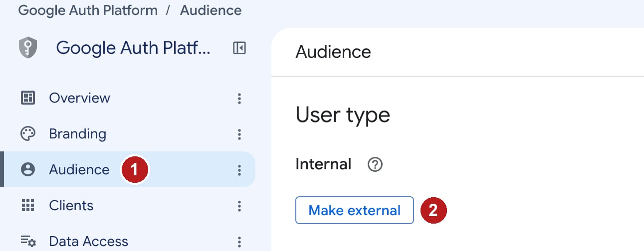
Task: Click the Overview dashboard grid icon
Action: coord(28,98)
